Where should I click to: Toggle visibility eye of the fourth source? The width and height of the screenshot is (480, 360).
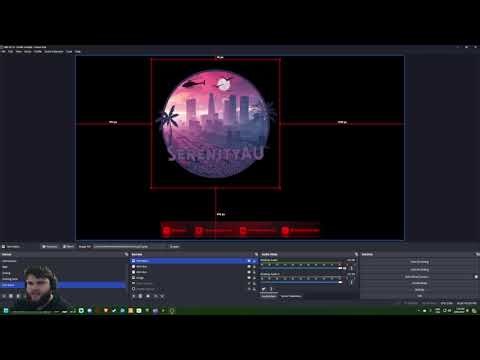tap(249, 278)
